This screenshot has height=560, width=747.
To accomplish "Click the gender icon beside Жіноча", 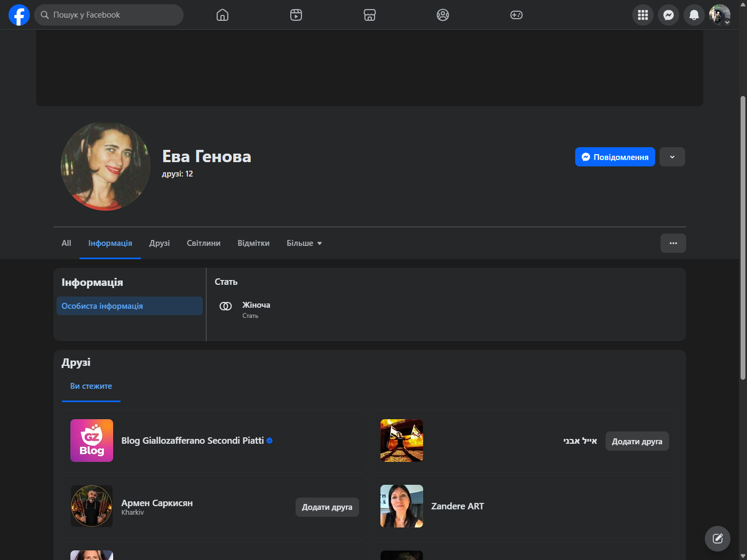I will (226, 306).
